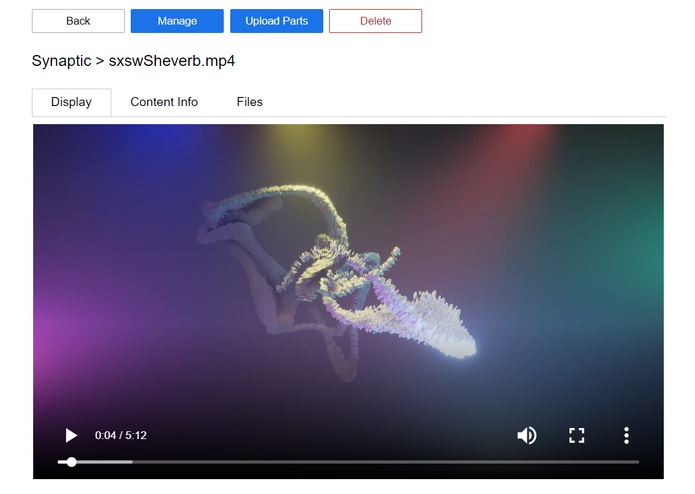Seek to middle of video progress bar
Screen dimensions: 695x494
[x=348, y=462]
